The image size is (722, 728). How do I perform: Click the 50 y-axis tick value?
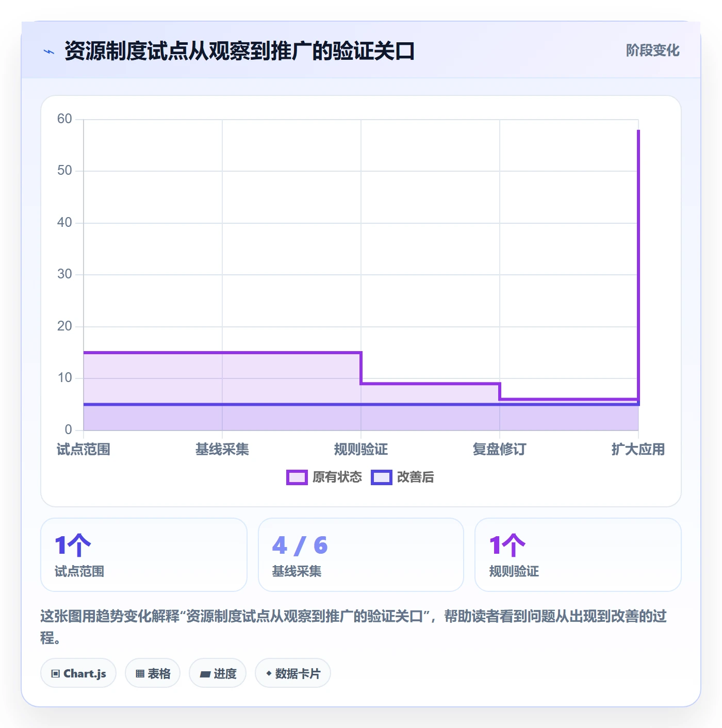click(x=64, y=171)
